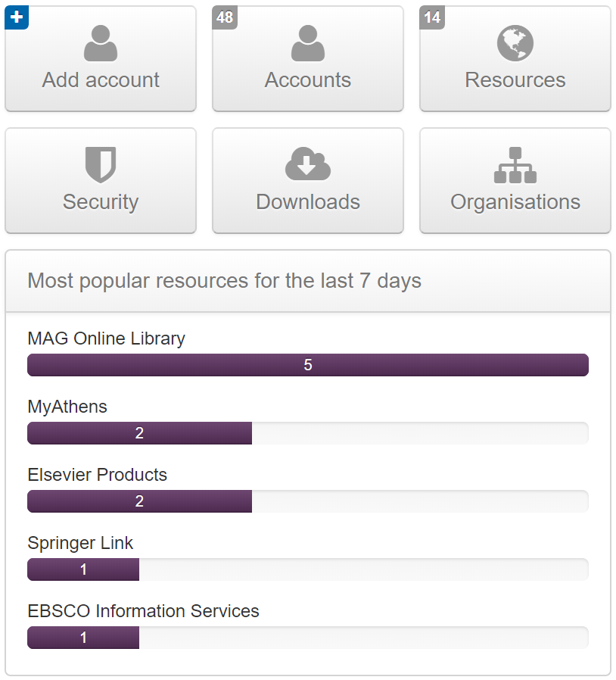This screenshot has height=680, width=616.
Task: Open the Organisations tile
Action: (515, 180)
